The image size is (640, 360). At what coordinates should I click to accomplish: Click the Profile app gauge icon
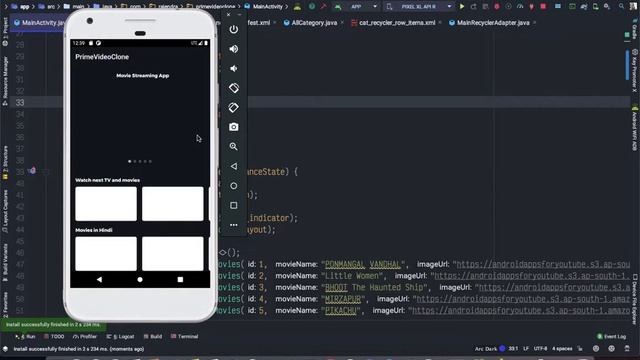pos(520,7)
